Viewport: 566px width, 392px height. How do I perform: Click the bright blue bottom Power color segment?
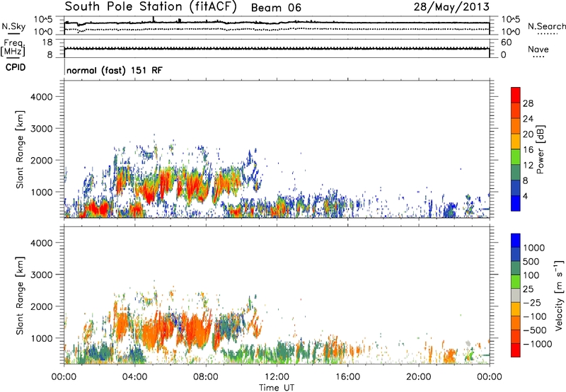(x=516, y=203)
